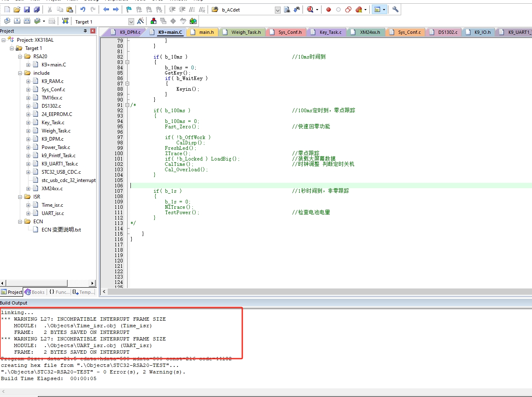Collapse the include group
The width and height of the screenshot is (532, 397).
point(20,73)
